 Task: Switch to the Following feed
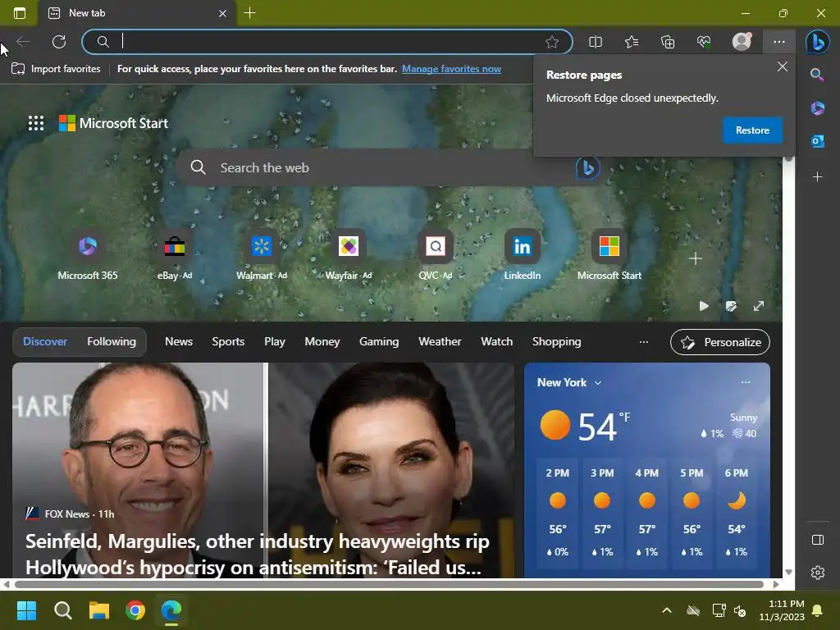pos(112,342)
